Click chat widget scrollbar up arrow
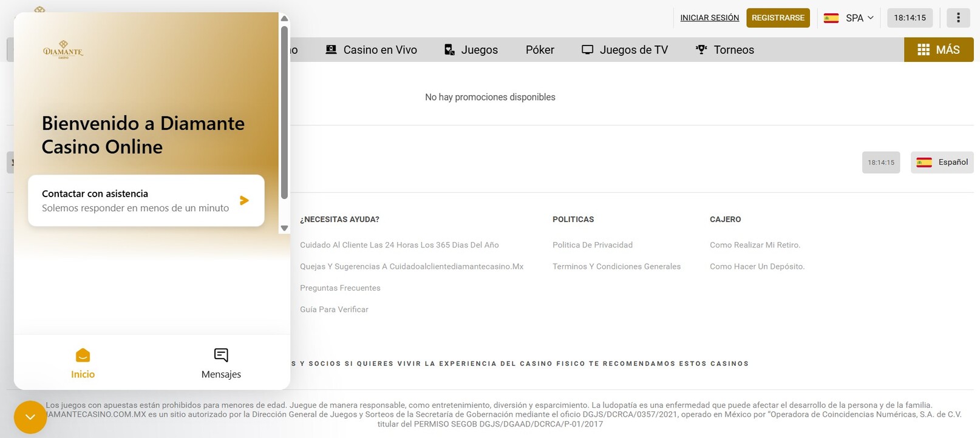This screenshot has height=438, width=980. click(284, 18)
